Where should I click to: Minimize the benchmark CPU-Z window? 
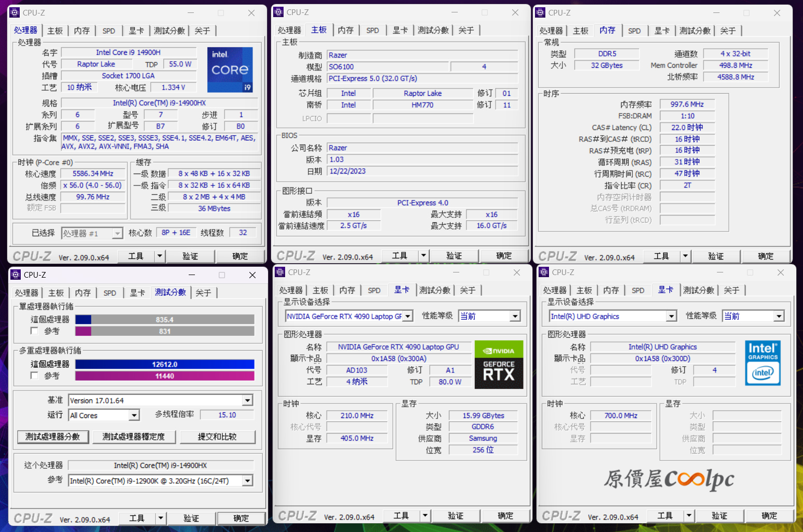click(192, 275)
